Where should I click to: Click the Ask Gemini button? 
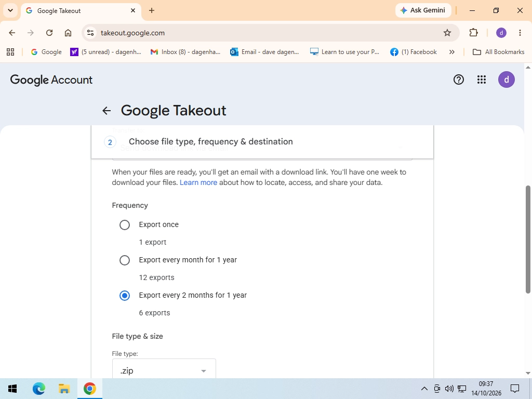click(423, 10)
